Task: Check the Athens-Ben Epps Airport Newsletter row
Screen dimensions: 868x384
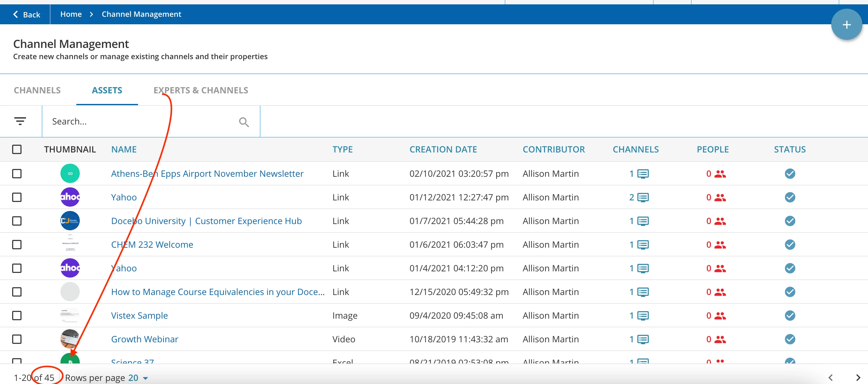Action: [x=17, y=174]
